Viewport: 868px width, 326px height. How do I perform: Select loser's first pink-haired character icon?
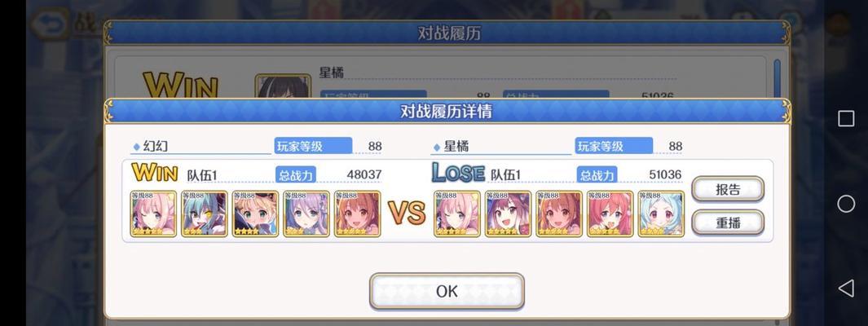[457, 214]
